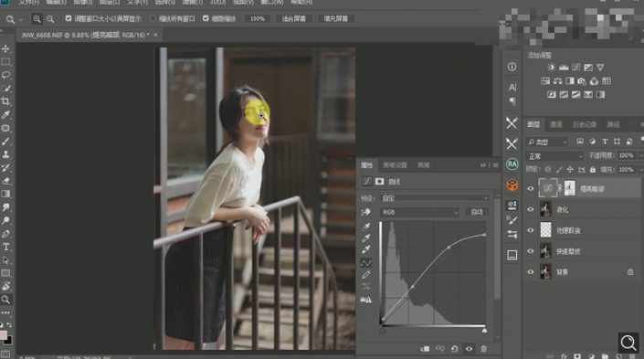The height and width of the screenshot is (359, 644).
Task: Pick the white point eyedropper in Curves
Action: [365, 249]
